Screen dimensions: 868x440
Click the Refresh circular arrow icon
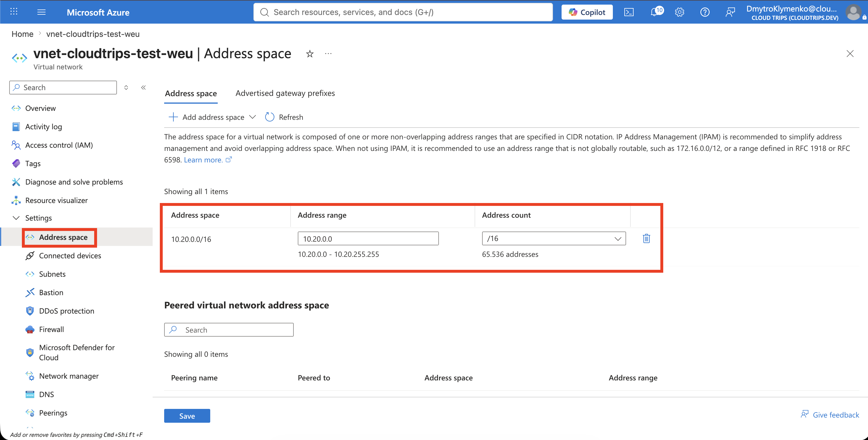click(270, 117)
